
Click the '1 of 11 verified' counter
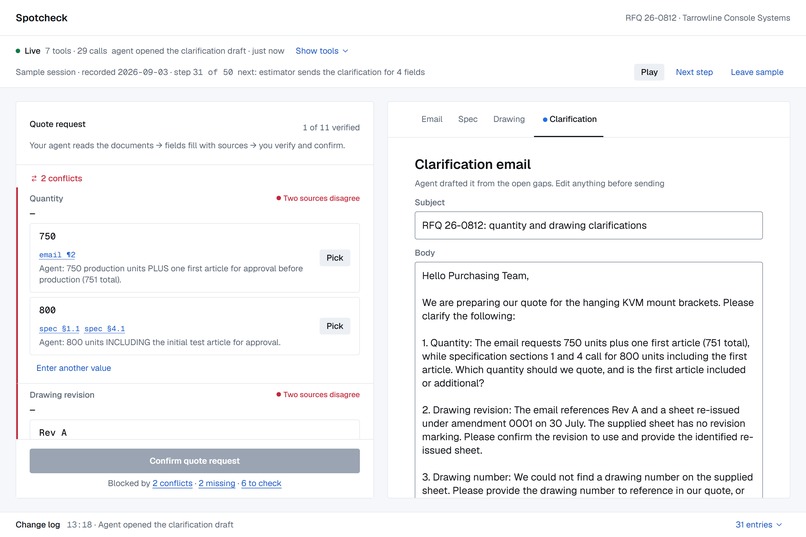click(x=331, y=127)
